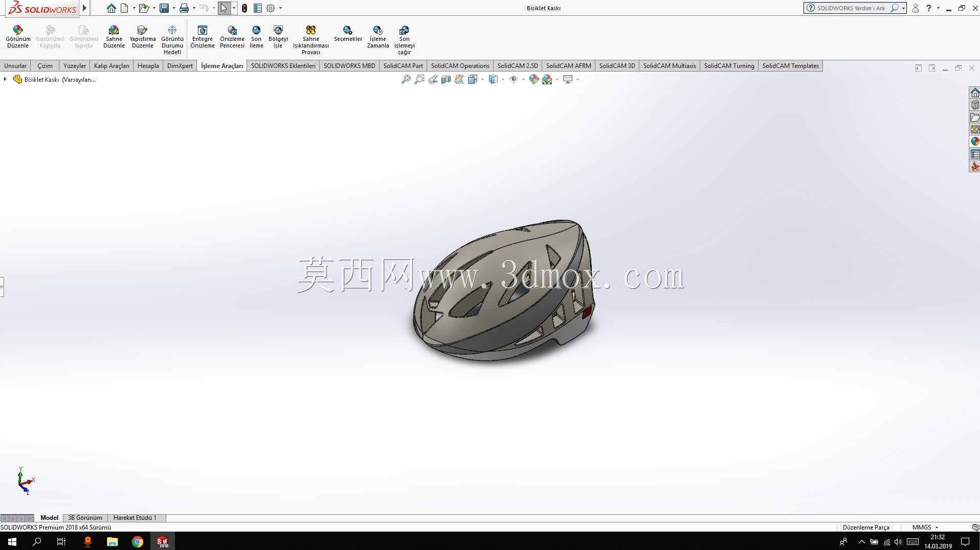The height and width of the screenshot is (550, 980).
Task: Open File Explorer task pane tab
Action: [x=975, y=117]
